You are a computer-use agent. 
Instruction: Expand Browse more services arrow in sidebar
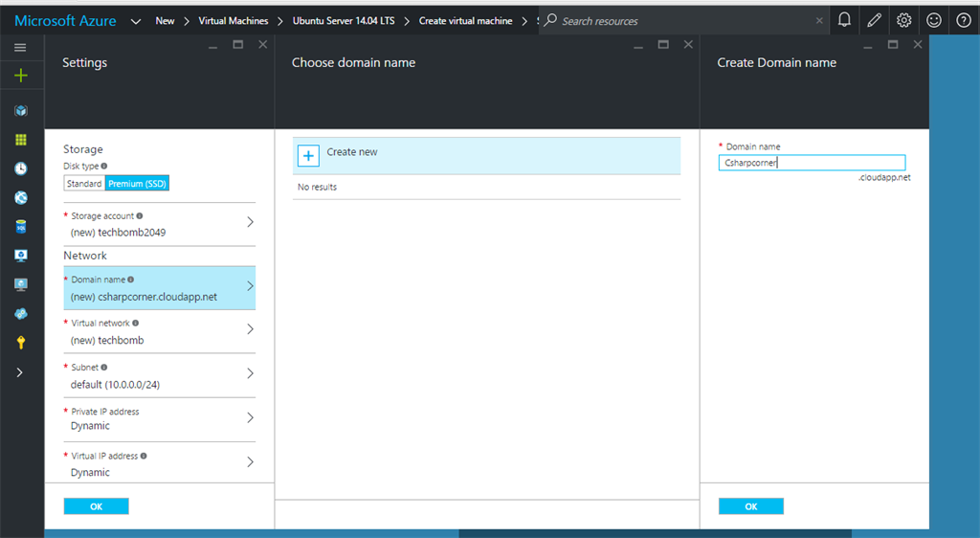pyautogui.click(x=20, y=372)
